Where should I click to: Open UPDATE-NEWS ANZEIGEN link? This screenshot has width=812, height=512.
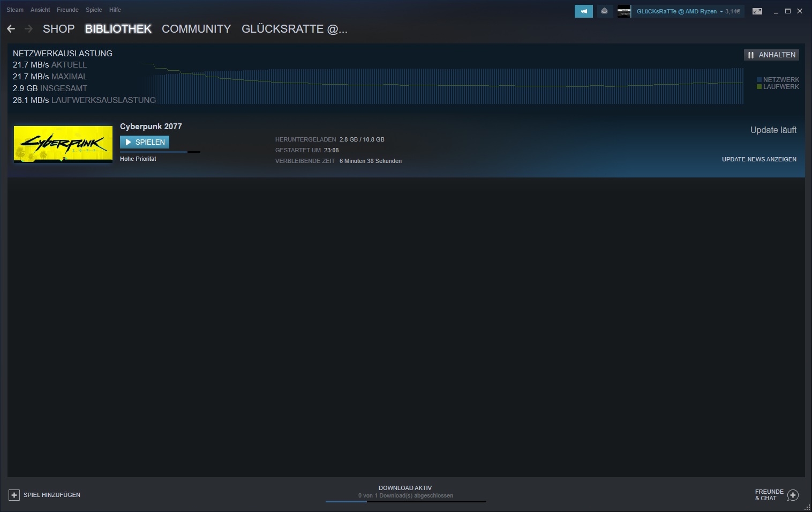759,159
